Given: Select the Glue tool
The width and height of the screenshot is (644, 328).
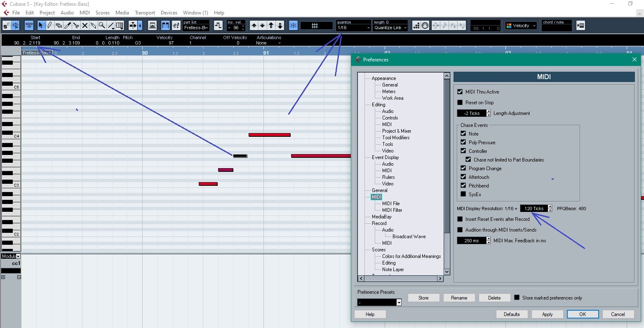Looking at the screenshot, I should 94,26.
